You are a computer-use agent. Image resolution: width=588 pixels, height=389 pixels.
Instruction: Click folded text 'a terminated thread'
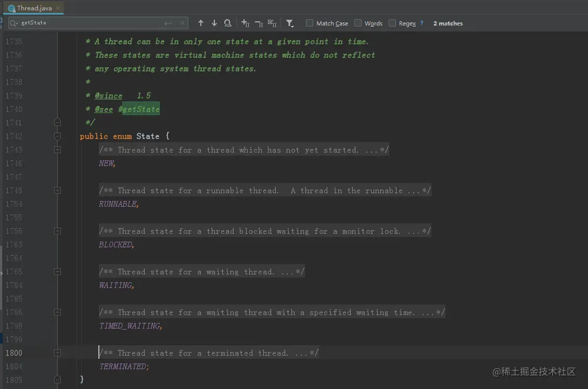click(242, 353)
